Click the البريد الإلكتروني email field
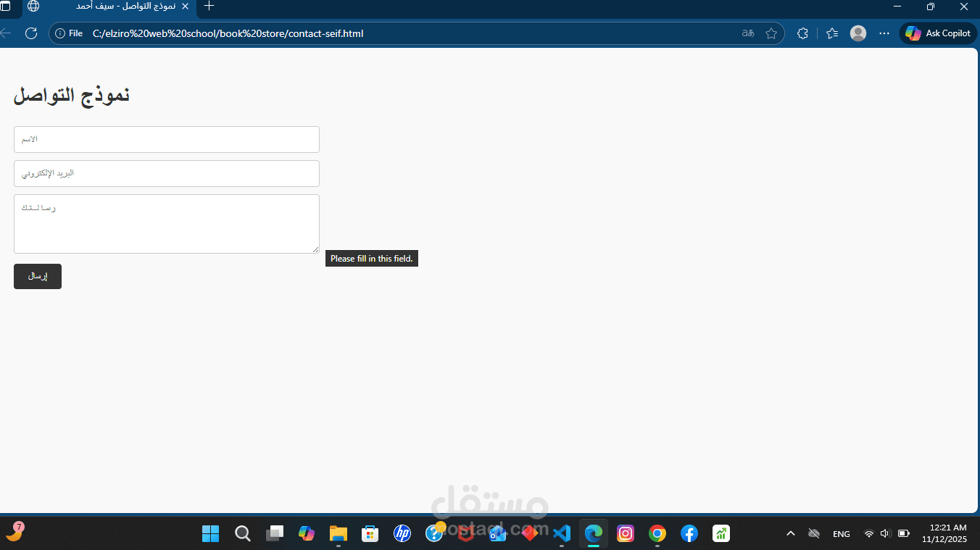 pos(167,173)
